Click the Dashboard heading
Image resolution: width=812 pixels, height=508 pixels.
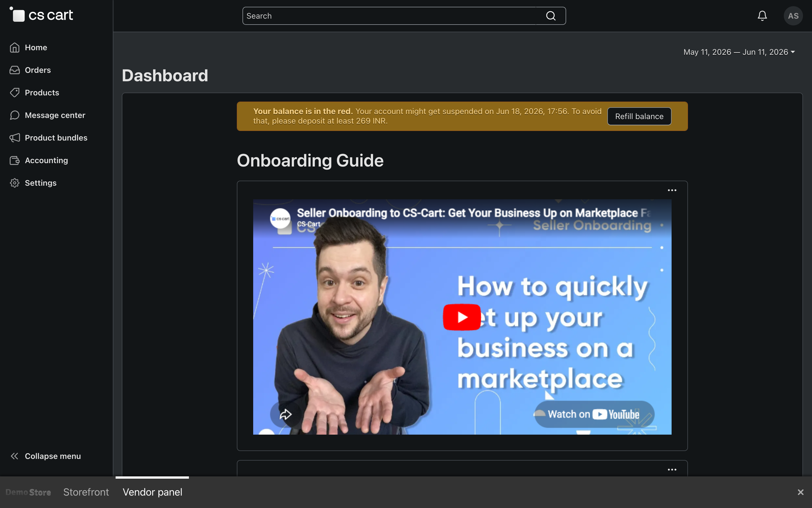[x=165, y=75]
